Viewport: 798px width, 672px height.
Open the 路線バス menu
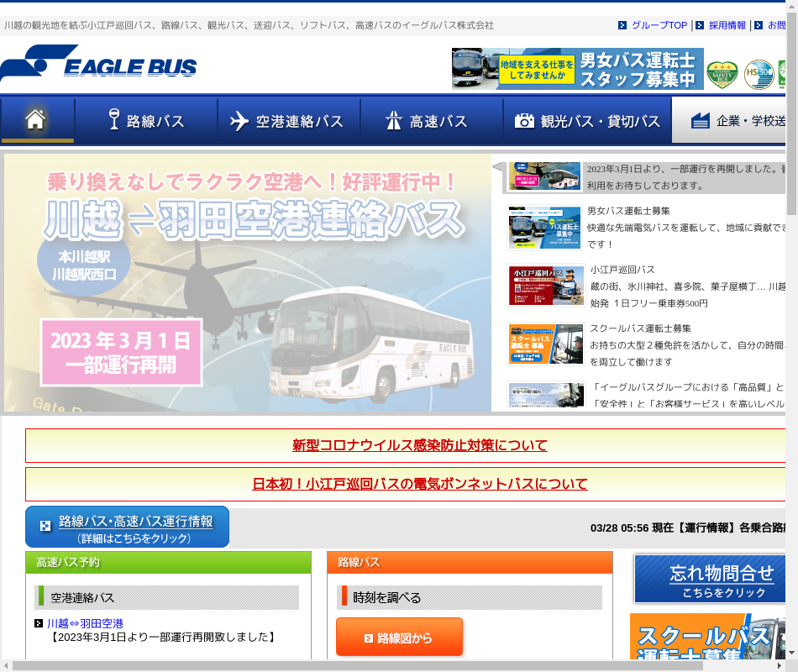point(146,121)
